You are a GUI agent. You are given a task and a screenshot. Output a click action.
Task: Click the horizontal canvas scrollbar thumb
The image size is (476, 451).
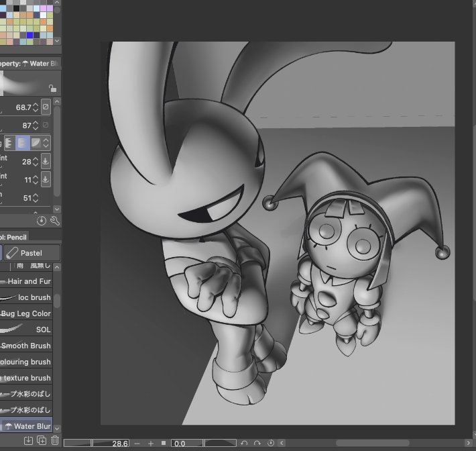[373, 443]
